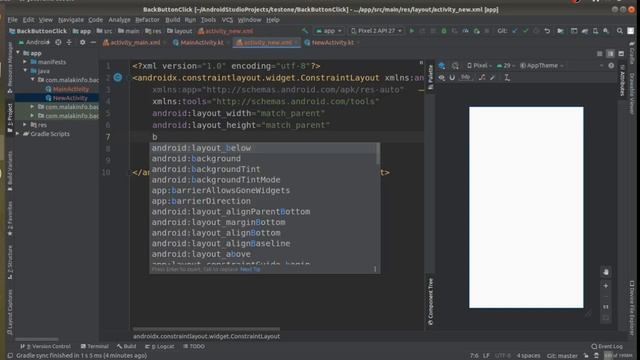The width and height of the screenshot is (640, 360).
Task: Open the VCS menu
Action: [x=227, y=20]
